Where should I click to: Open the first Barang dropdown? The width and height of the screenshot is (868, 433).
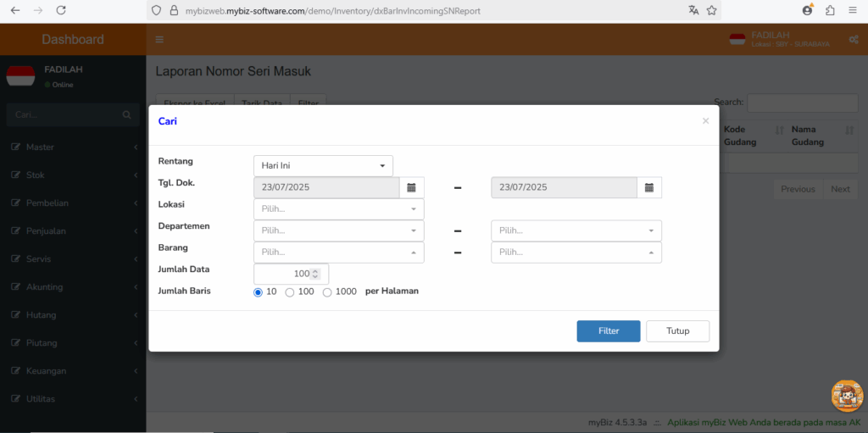tap(339, 252)
